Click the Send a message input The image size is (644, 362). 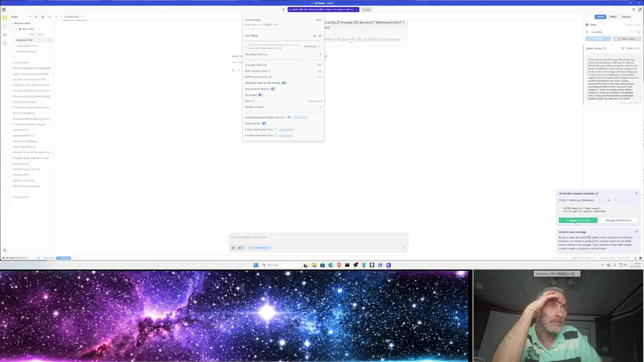point(318,237)
